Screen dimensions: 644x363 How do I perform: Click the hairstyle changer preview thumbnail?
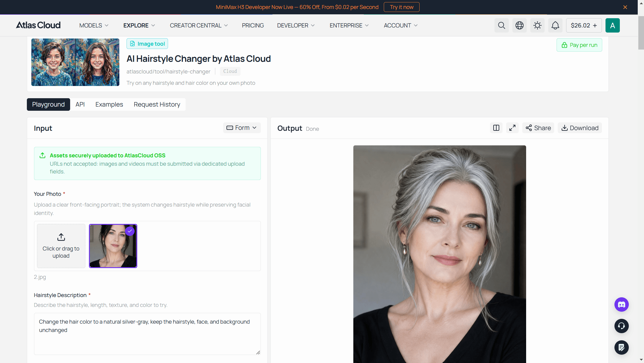click(75, 62)
